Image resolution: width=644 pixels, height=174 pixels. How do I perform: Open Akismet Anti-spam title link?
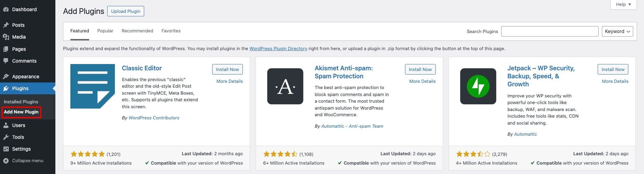pos(344,72)
